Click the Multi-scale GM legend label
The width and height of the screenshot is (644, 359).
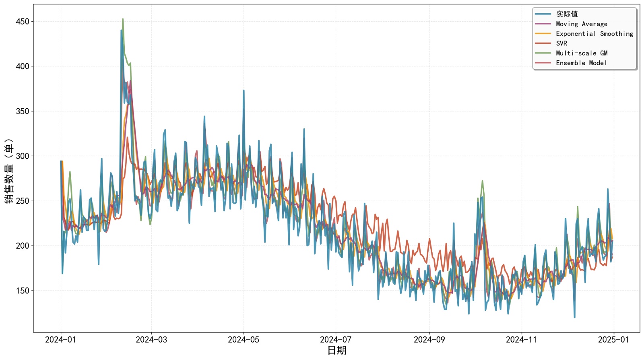pyautogui.click(x=582, y=53)
